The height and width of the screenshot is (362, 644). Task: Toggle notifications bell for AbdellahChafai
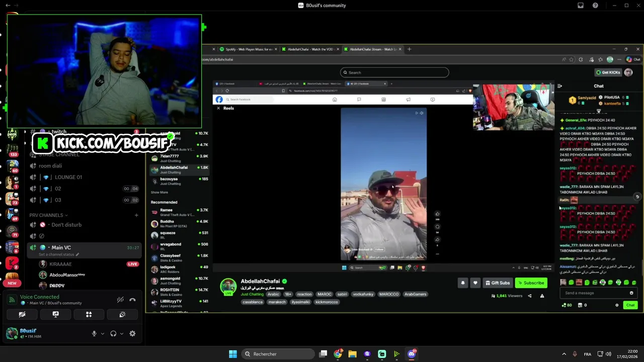[463, 283]
